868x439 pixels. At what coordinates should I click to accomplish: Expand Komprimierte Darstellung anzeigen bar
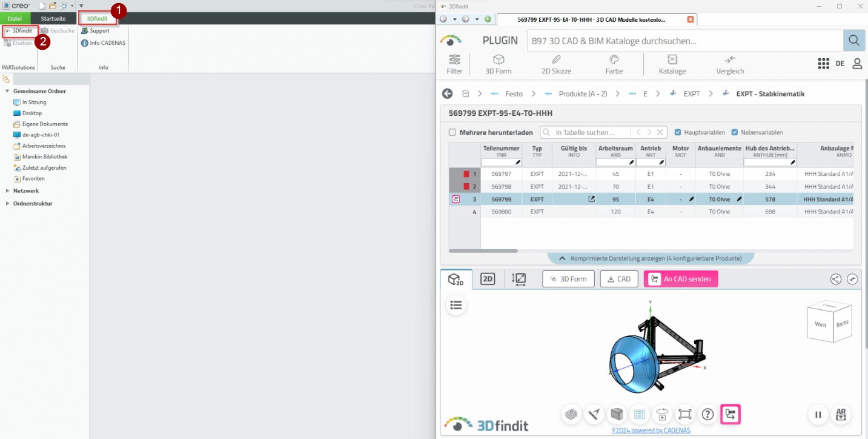point(651,258)
